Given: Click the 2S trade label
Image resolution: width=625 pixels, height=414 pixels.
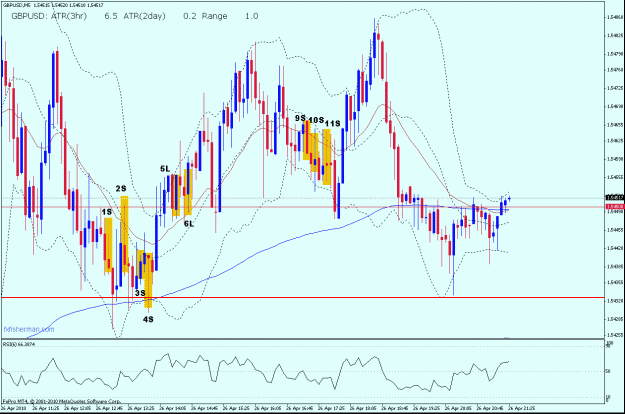Looking at the screenshot, I should [x=121, y=188].
